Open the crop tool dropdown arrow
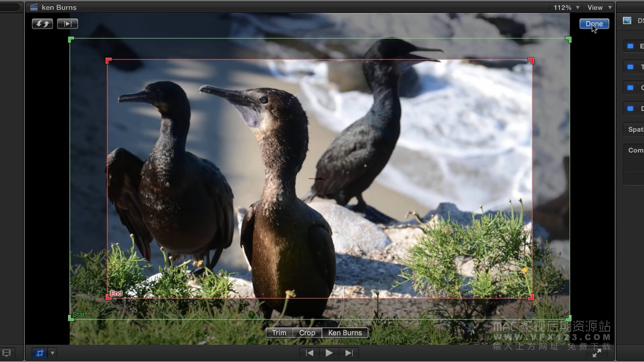This screenshot has width=644, height=362. point(52,353)
